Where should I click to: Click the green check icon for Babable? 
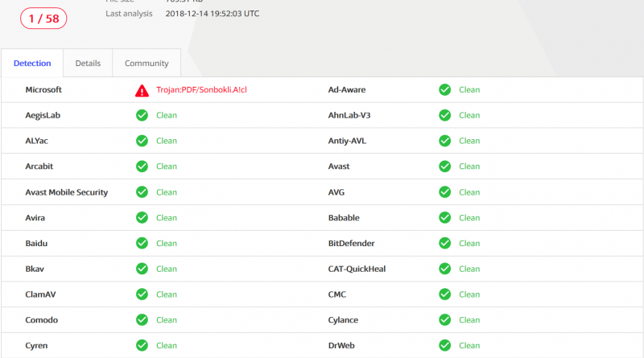(445, 217)
